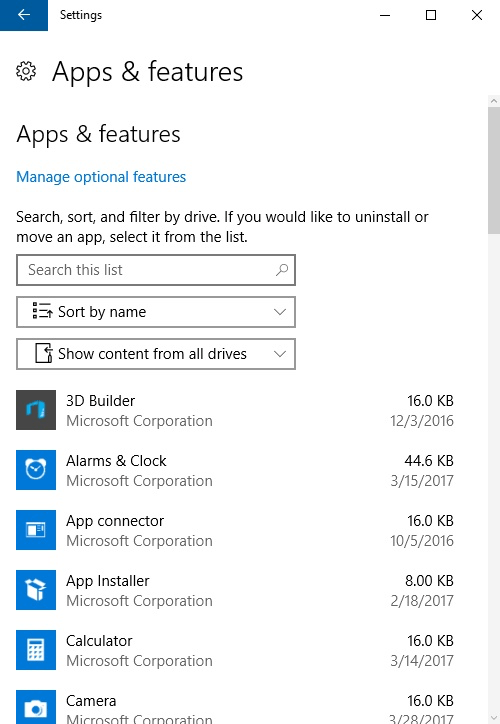Screen dimensions: 500x724
Task: Open Manage optional features link
Action: [x=101, y=177]
